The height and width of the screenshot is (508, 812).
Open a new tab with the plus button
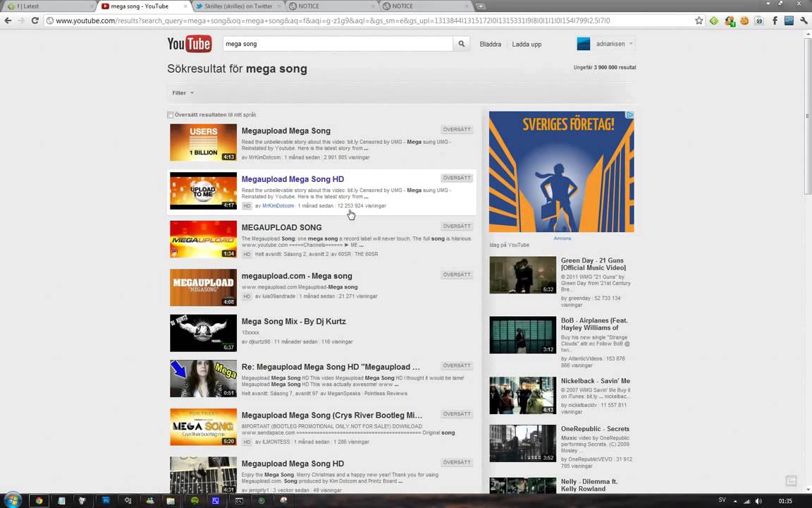coord(481,6)
